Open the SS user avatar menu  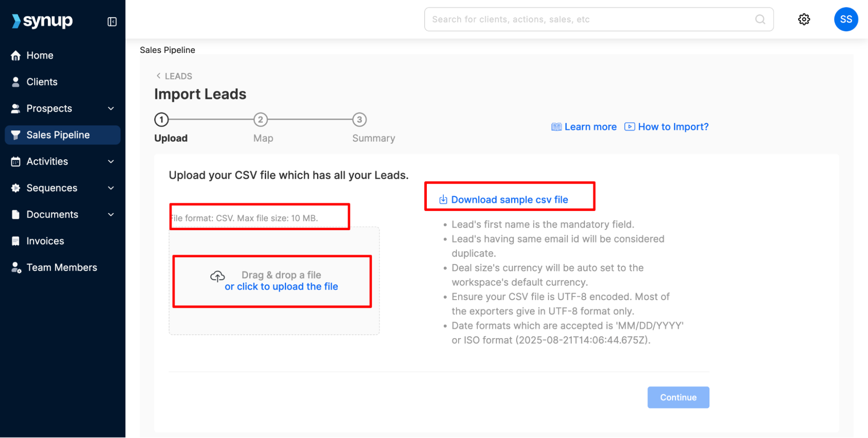point(845,20)
